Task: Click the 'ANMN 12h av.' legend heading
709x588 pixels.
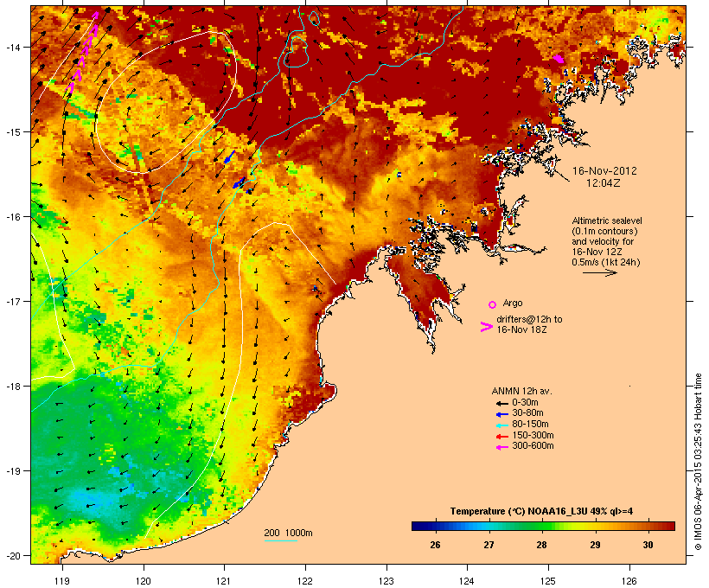Action: (x=521, y=391)
